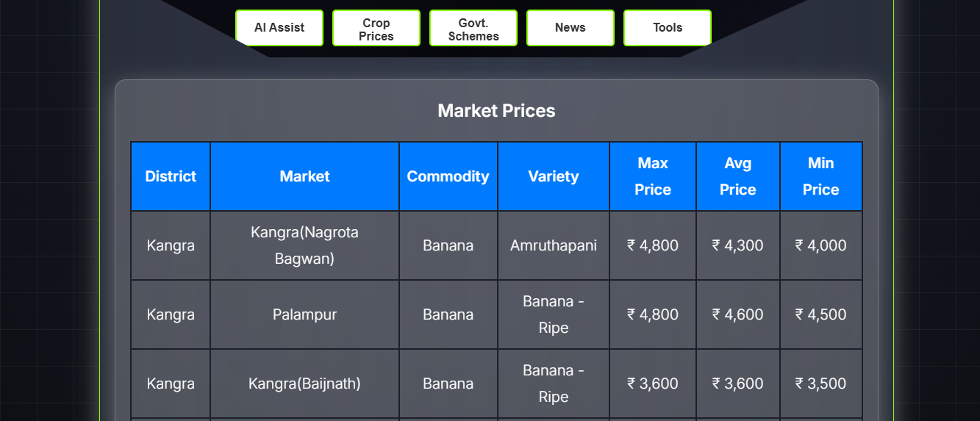Click the Commodity column header
The height and width of the screenshot is (421, 980).
pyautogui.click(x=448, y=176)
